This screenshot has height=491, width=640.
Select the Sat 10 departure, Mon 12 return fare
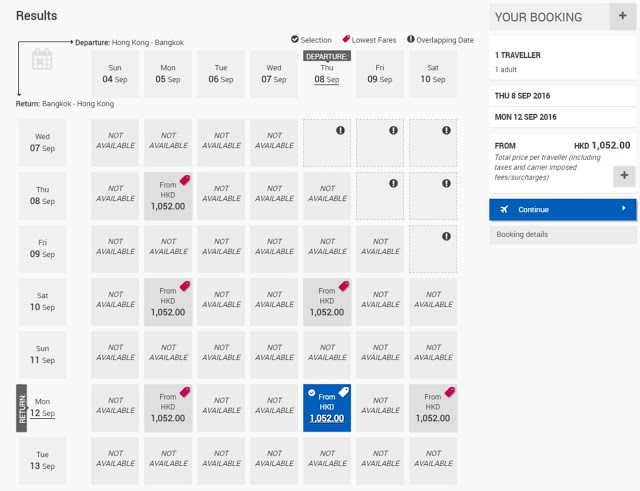point(433,410)
